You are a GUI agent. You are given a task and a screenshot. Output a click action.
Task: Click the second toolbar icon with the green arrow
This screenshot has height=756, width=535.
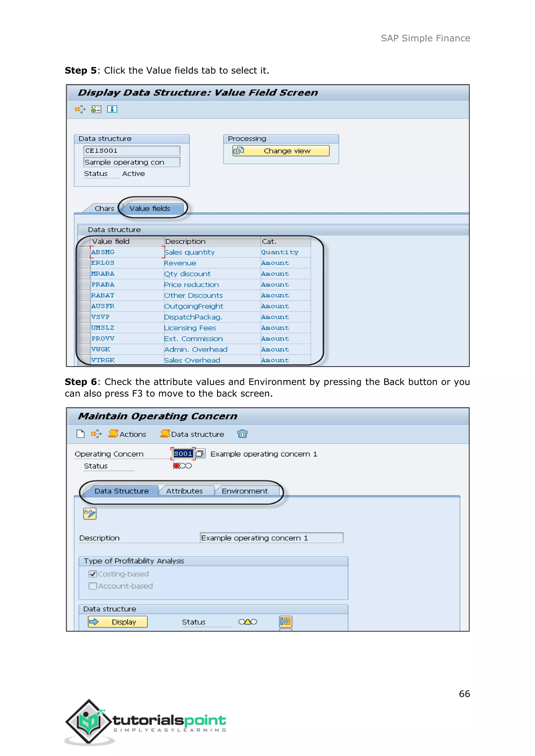click(x=96, y=109)
